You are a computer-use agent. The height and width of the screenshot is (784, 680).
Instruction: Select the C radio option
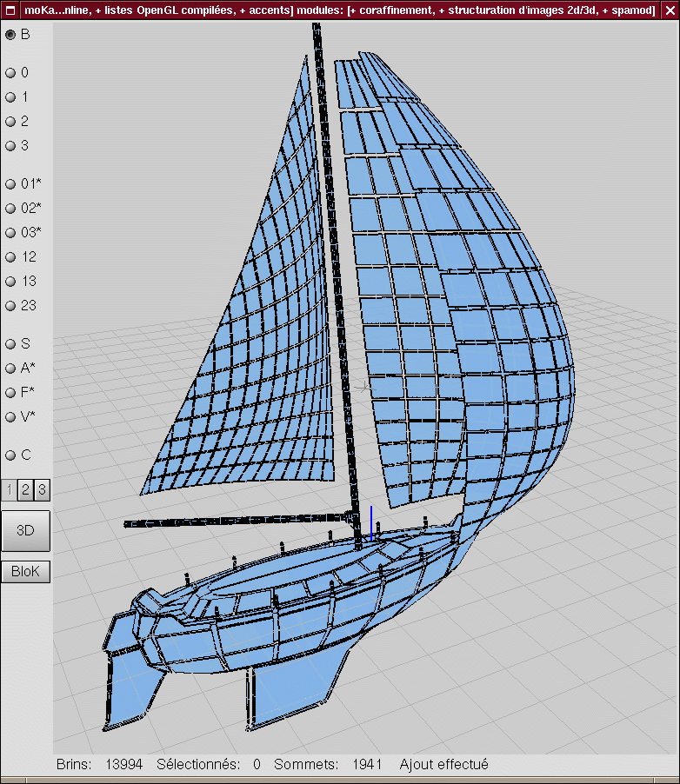11,455
